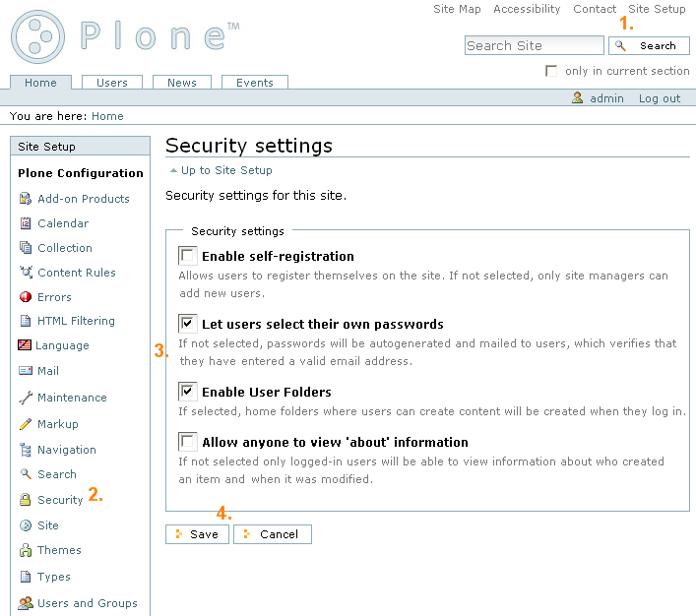Click the Plone logo
Image resolution: width=696 pixels, height=616 pixels.
[125, 36]
